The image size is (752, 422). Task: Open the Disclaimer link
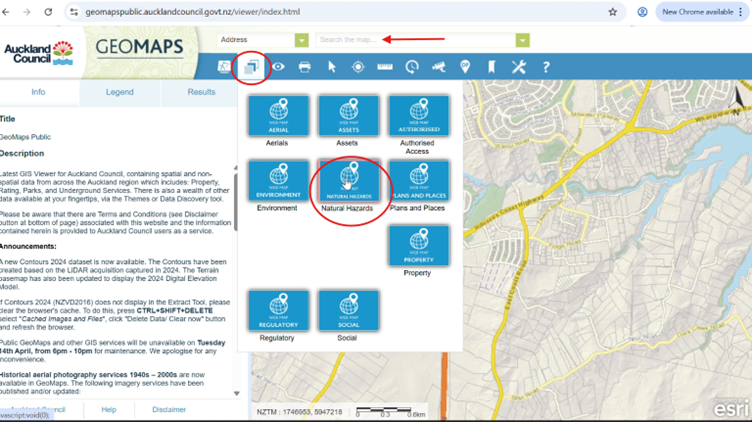tap(169, 410)
